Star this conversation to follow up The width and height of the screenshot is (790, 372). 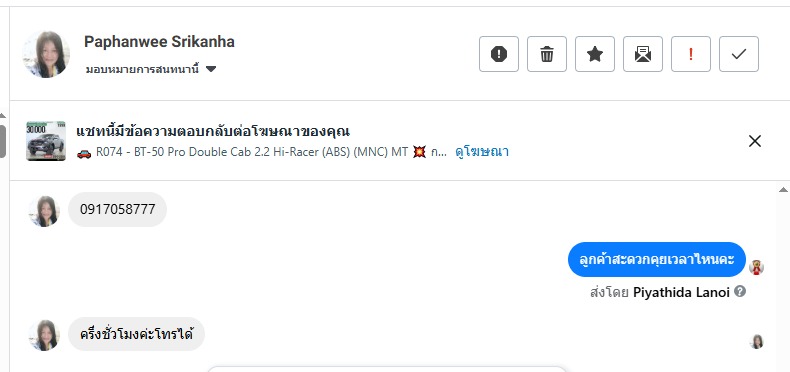pos(595,54)
